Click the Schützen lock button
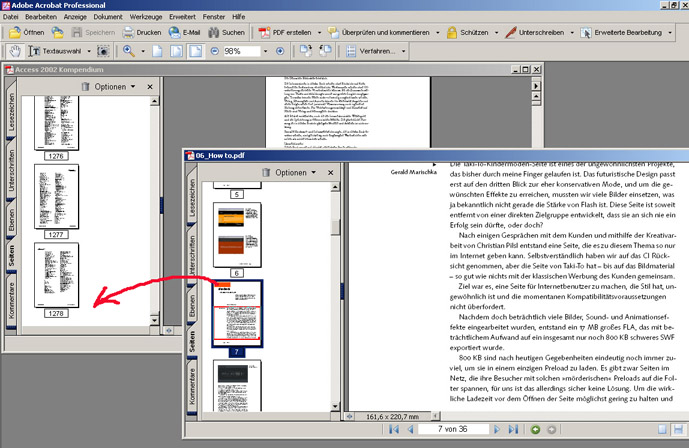The width and height of the screenshot is (689, 448). click(468, 33)
